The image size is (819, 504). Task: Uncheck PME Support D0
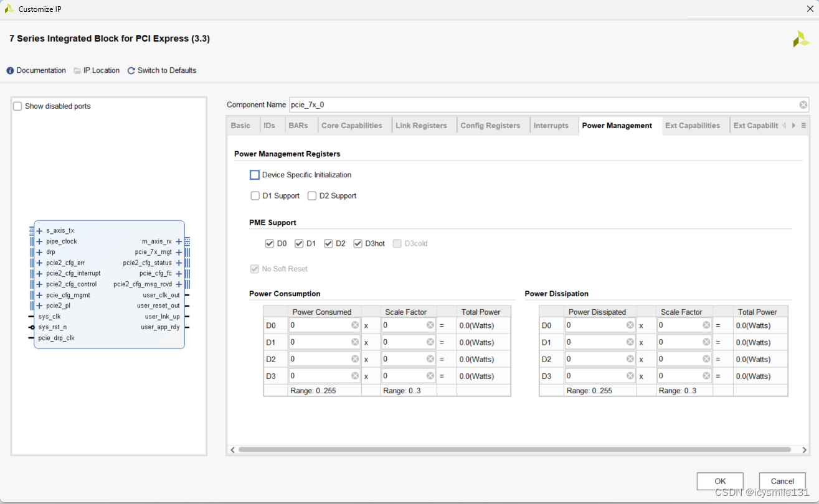click(x=270, y=244)
